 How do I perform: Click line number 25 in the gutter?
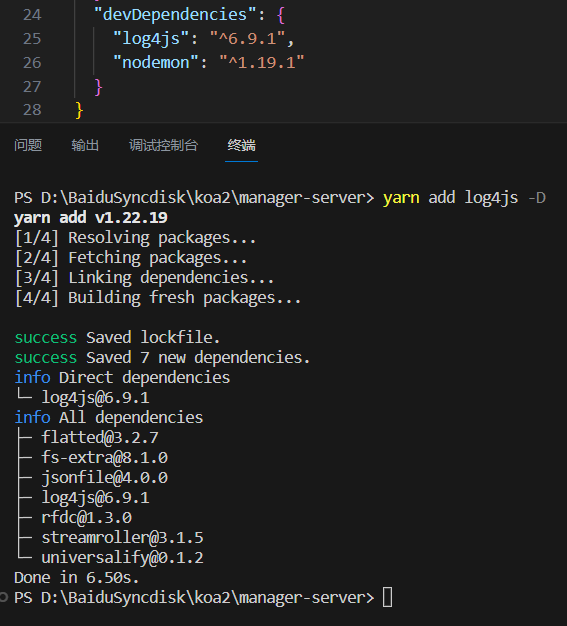[32, 39]
